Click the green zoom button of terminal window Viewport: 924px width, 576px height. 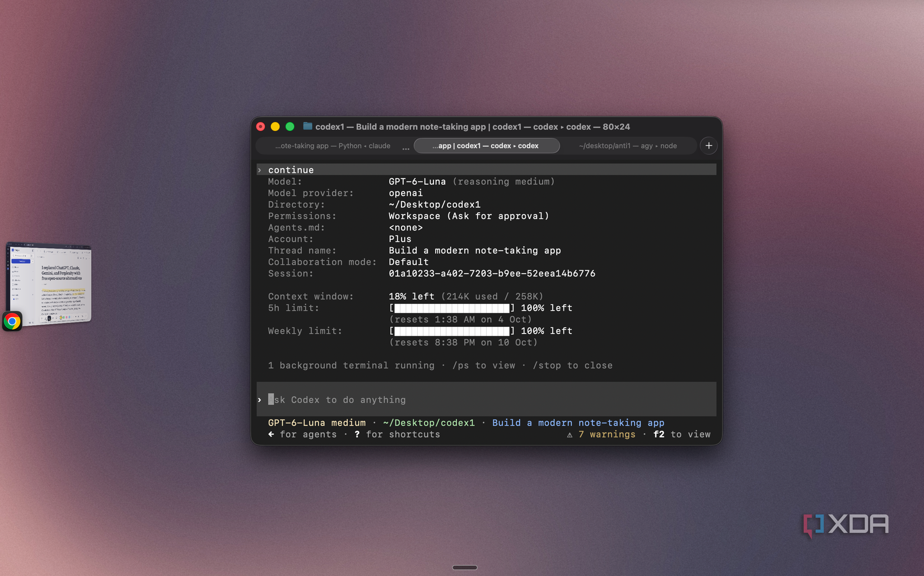[x=290, y=127]
